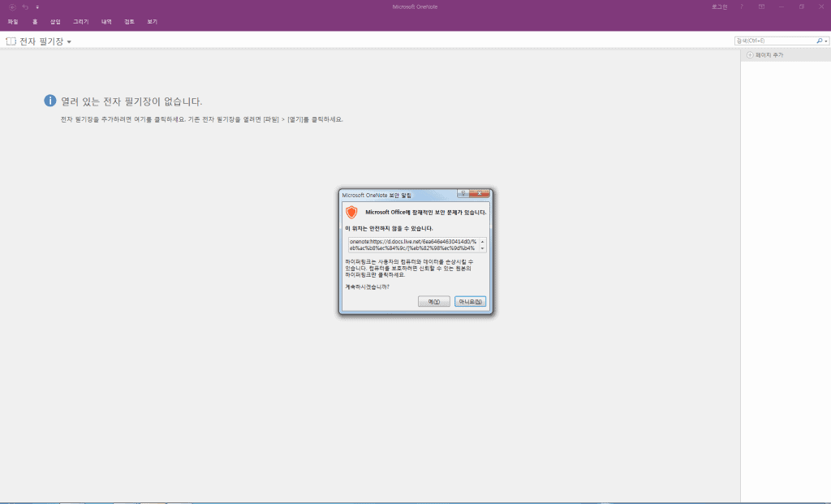Click the help question mark icon
831x504 pixels.
(741, 6)
